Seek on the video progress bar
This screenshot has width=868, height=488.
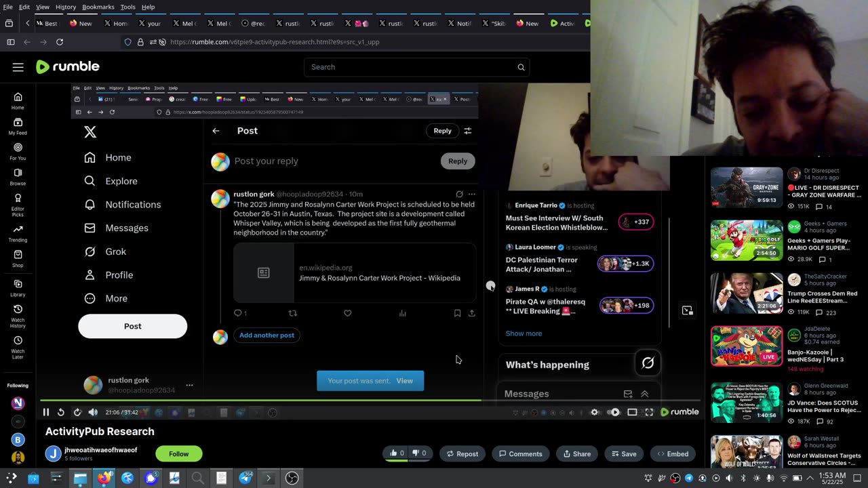click(x=370, y=401)
